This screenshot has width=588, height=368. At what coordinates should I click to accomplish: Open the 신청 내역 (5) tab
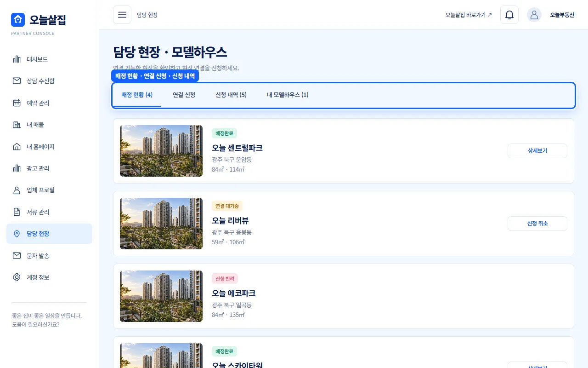click(x=231, y=95)
